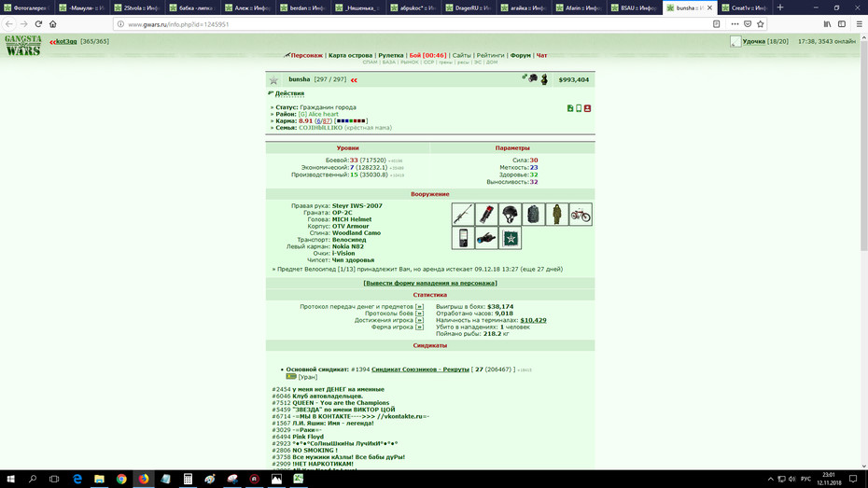
Task: Open the Pink Floyd syndicate #6494
Action: 308,437
